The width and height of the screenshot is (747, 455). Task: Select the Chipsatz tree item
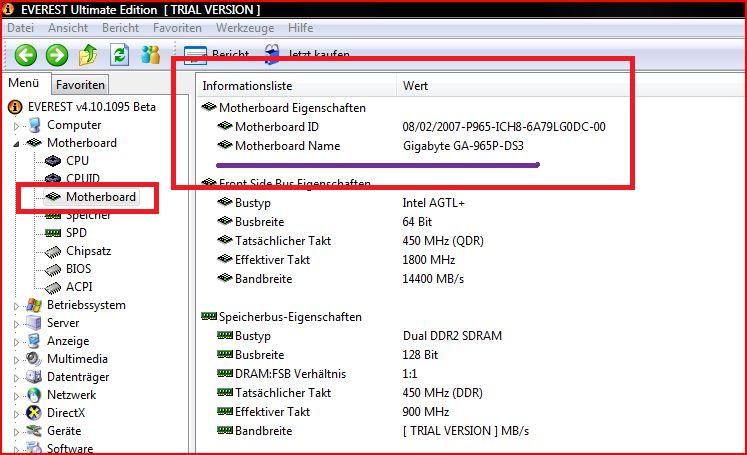click(x=88, y=251)
